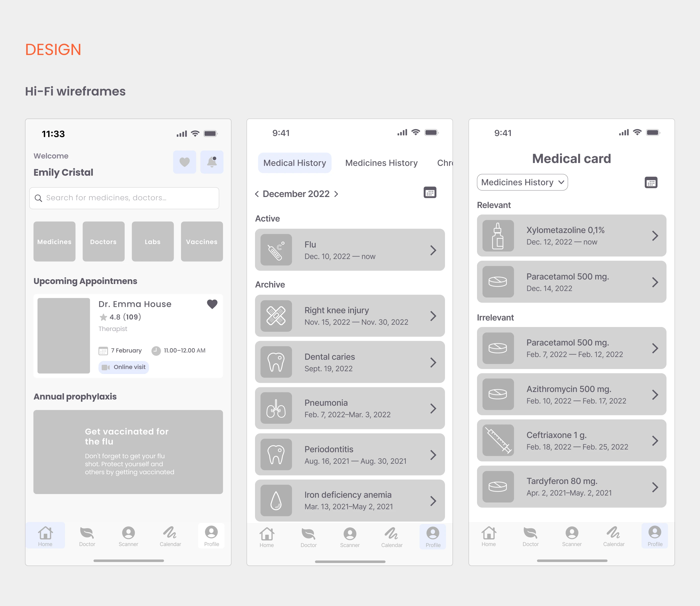Select Scanner tab in first screen's nav bar
This screenshot has width=700, height=606.
pos(128,536)
